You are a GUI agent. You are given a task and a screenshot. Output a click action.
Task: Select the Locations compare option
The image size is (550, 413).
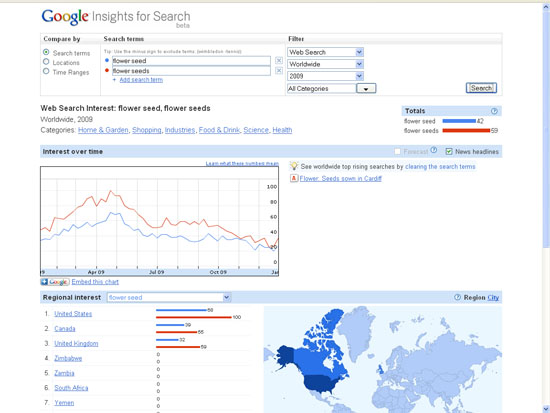[46, 62]
